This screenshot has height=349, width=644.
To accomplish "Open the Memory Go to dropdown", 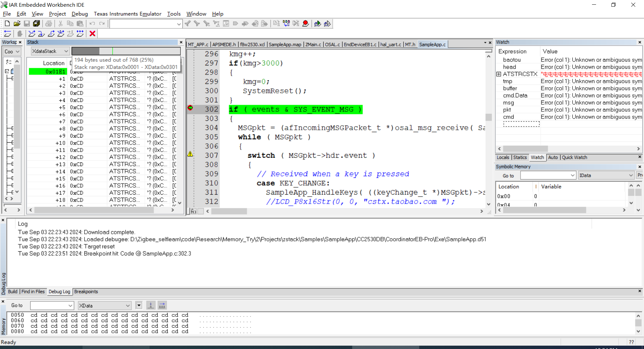I will point(70,305).
